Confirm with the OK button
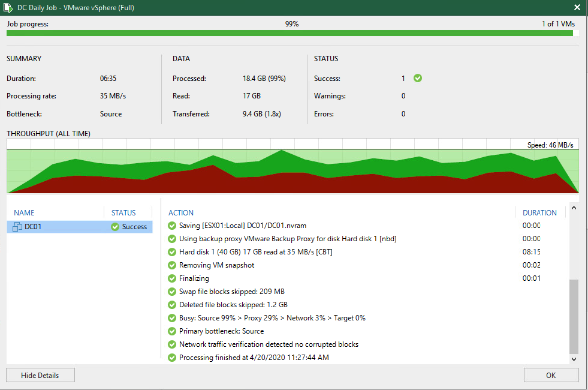 click(x=551, y=375)
